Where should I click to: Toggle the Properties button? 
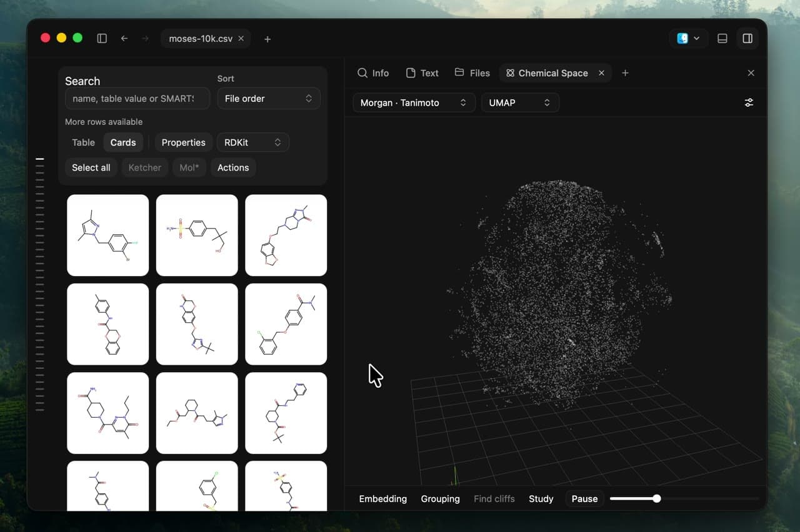(184, 142)
